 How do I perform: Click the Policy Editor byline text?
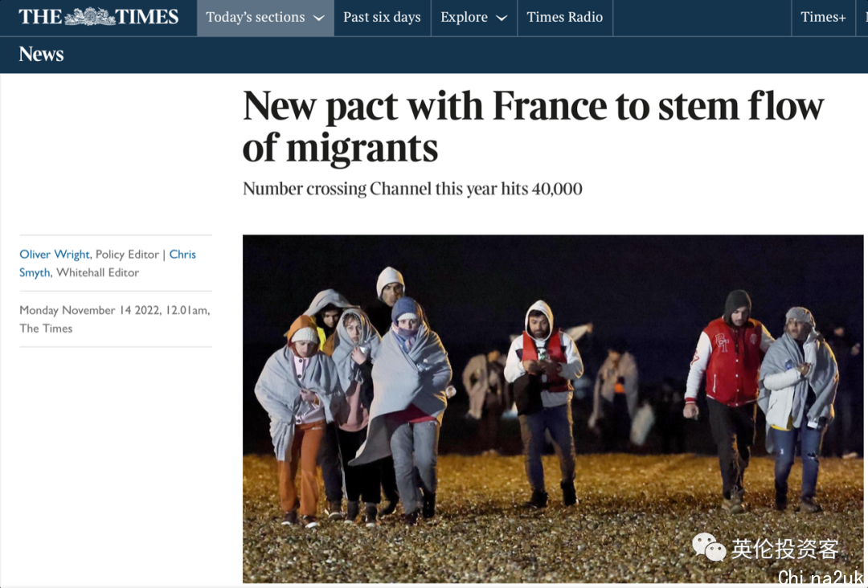coord(127,255)
